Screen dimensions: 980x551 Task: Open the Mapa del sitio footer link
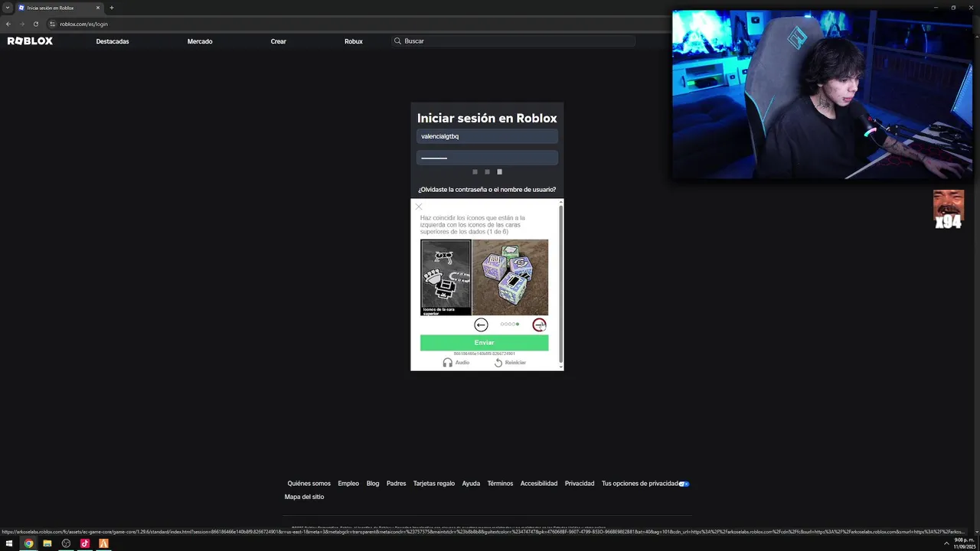[x=304, y=497]
